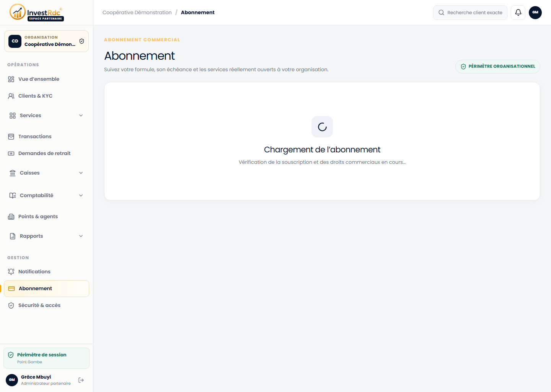
Task: Click the Rapports document icon
Action: (13, 236)
